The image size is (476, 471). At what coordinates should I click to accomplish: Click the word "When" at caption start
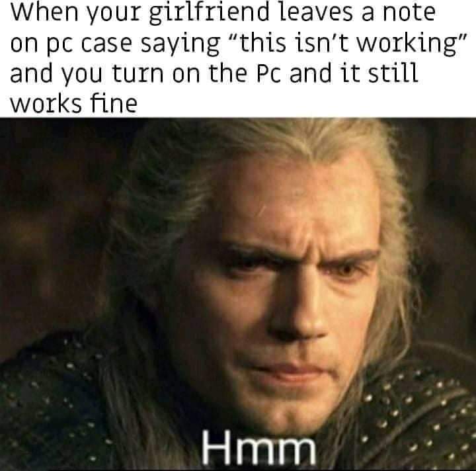pyautogui.click(x=44, y=11)
